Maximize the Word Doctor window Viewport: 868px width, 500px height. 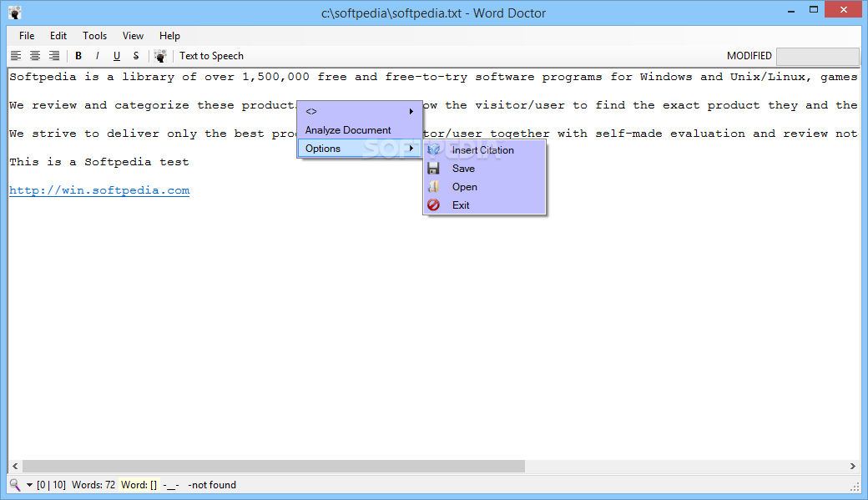(813, 10)
